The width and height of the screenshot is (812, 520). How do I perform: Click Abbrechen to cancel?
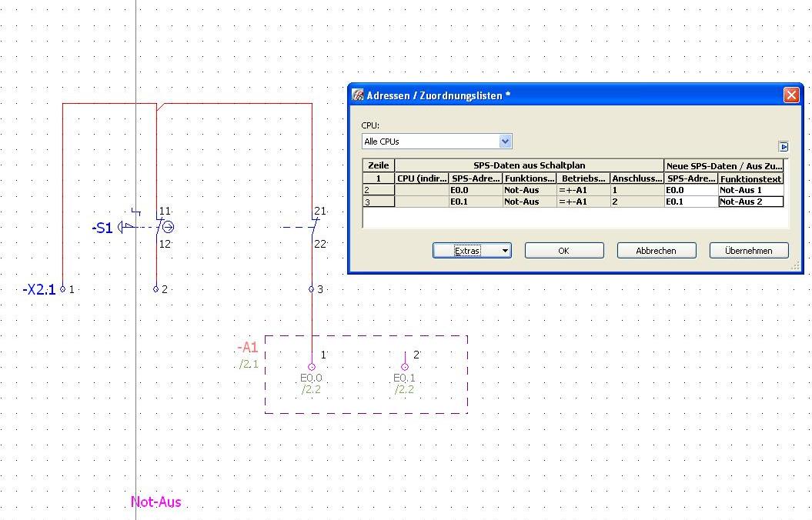click(656, 251)
